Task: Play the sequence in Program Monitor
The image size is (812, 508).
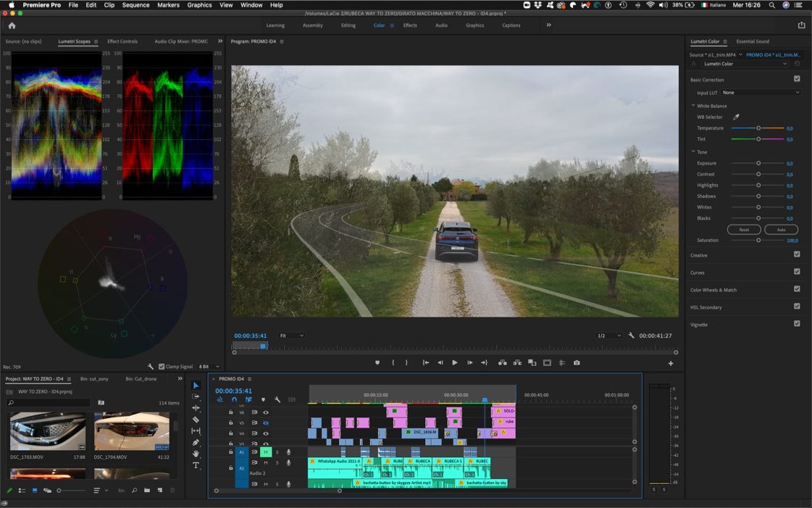Action: point(455,363)
